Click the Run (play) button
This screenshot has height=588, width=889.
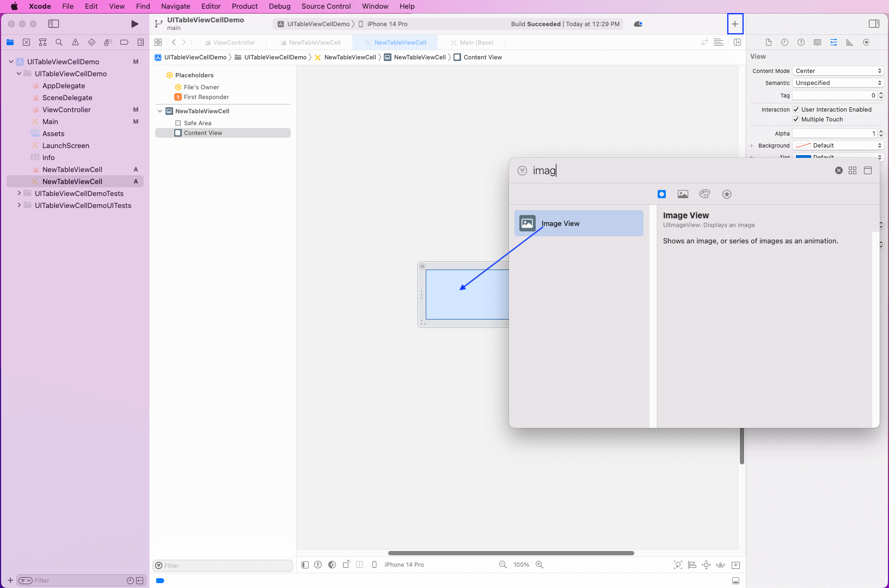[x=134, y=24]
